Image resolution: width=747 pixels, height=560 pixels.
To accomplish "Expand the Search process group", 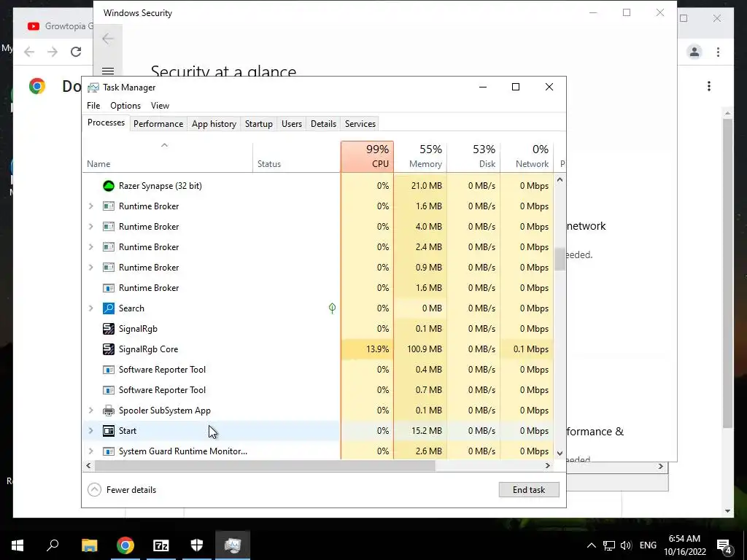I will coord(91,308).
